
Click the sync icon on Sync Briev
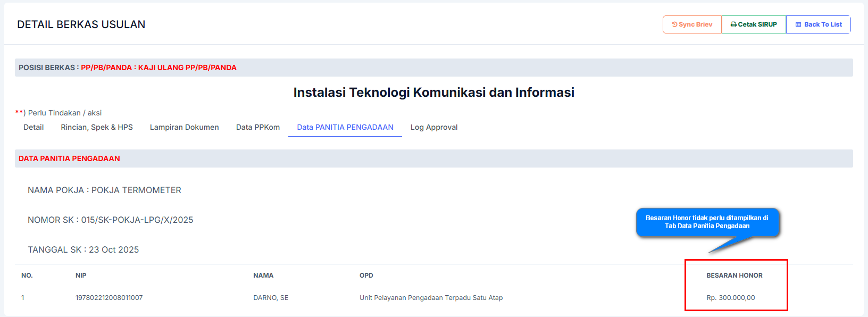(x=674, y=24)
